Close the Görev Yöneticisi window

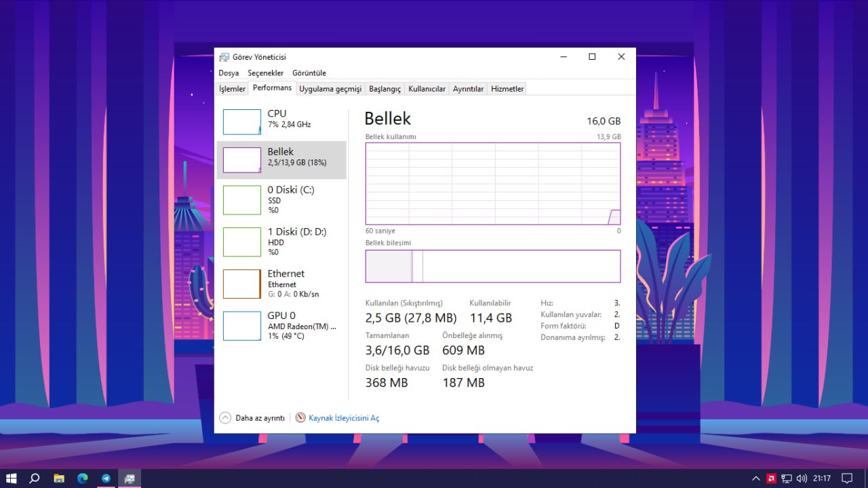[x=621, y=57]
